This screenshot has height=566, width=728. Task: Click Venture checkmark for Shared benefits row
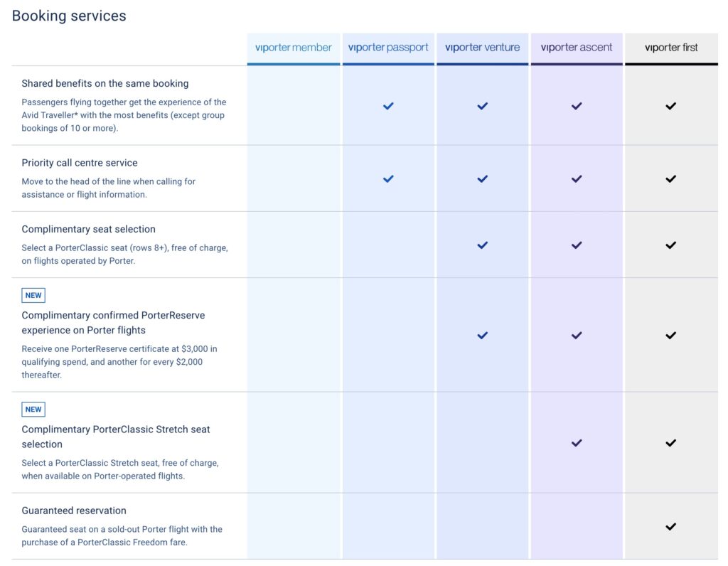483,106
